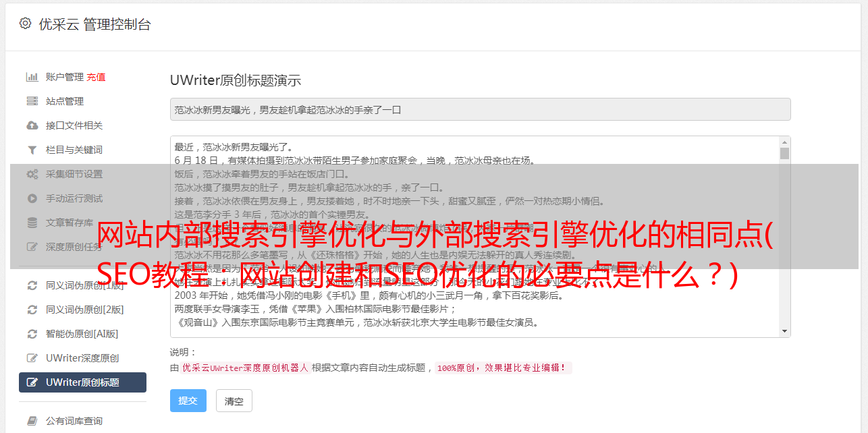Click the 手动运行测试 play icon
The image size is (868, 433).
32,198
